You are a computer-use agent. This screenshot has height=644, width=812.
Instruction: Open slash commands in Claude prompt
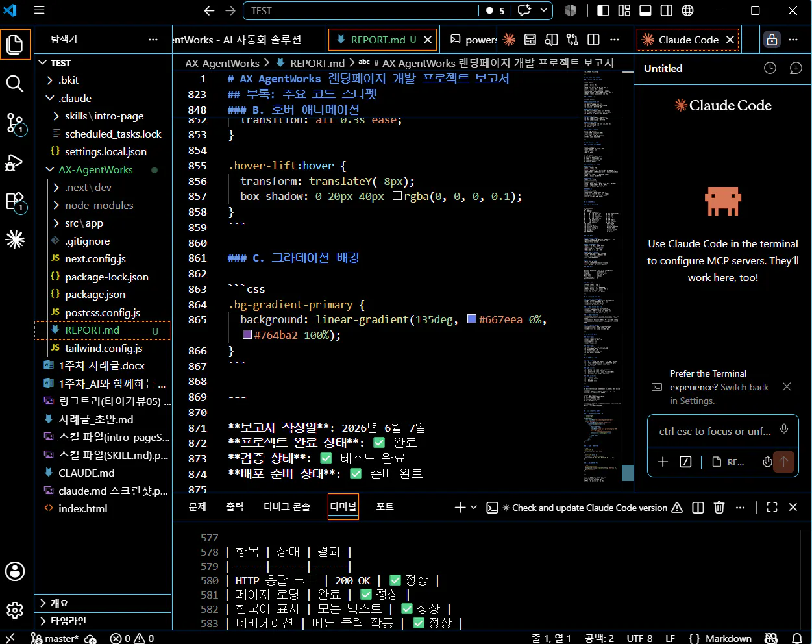[685, 462]
